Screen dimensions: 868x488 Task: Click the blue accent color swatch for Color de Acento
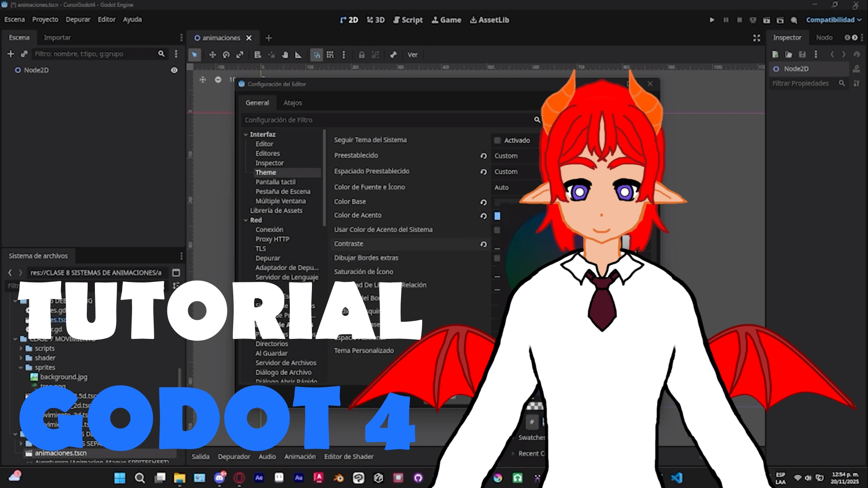[498, 216]
